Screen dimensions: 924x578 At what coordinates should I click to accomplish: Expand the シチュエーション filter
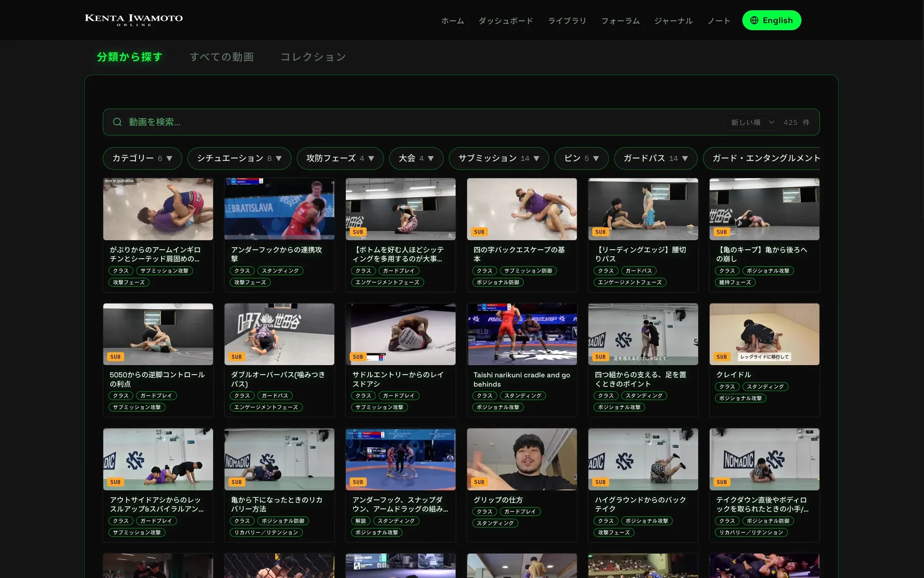(x=239, y=158)
